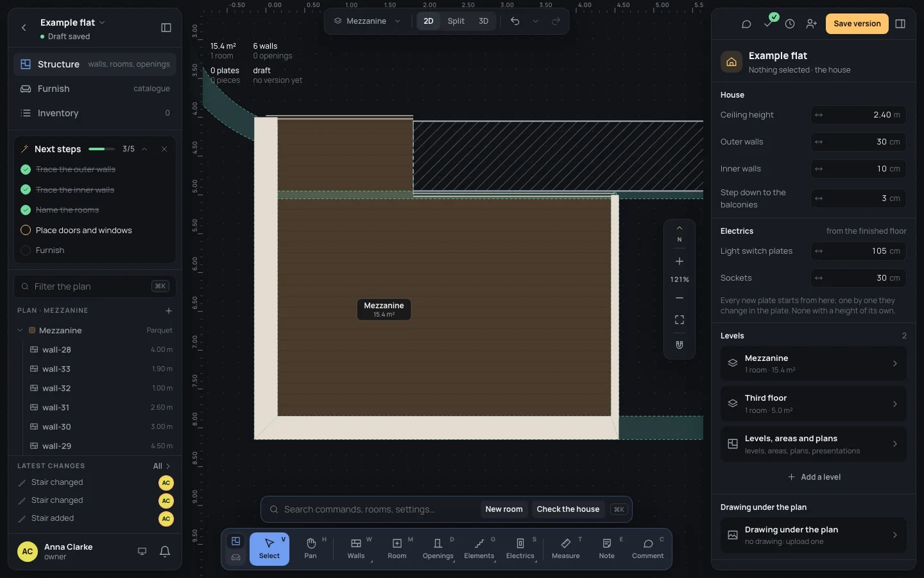Image resolution: width=924 pixels, height=578 pixels.
Task: Pick the Elements stair tool
Action: pyautogui.click(x=479, y=548)
